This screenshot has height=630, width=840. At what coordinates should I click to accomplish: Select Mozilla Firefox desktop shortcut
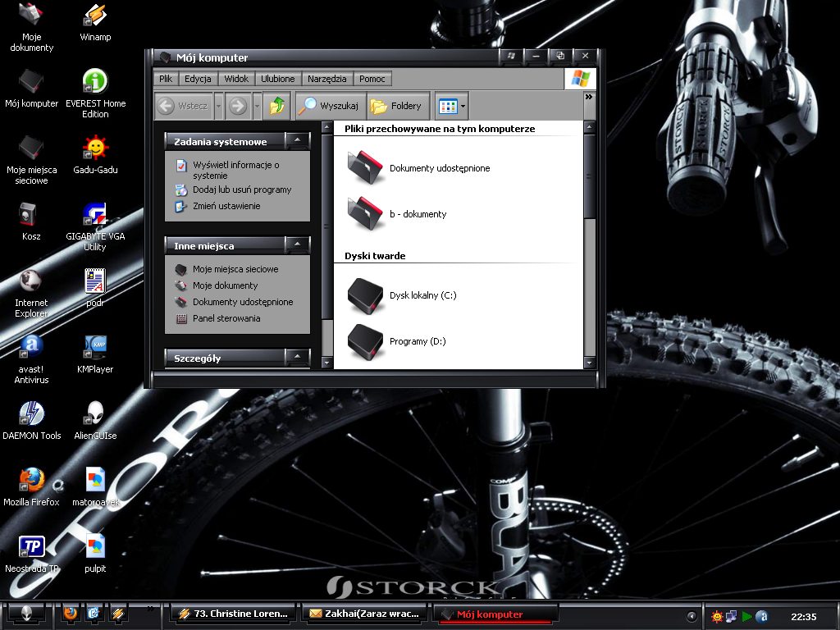coord(31,479)
